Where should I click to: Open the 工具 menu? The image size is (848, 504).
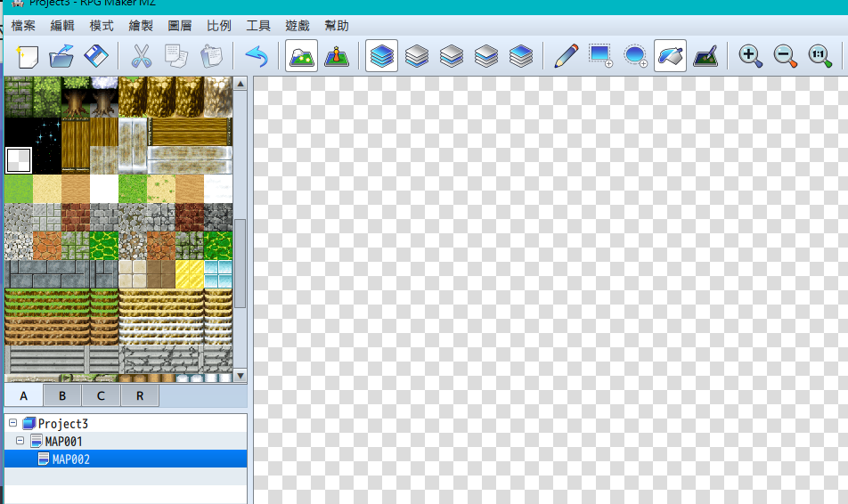(258, 26)
